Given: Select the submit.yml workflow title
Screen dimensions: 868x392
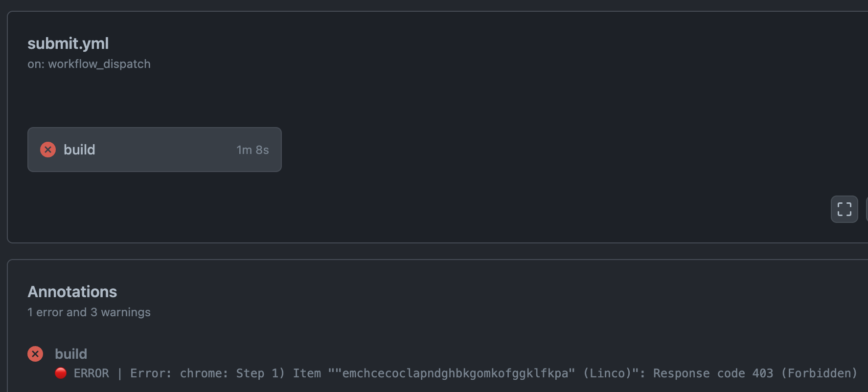Looking at the screenshot, I should point(68,44).
